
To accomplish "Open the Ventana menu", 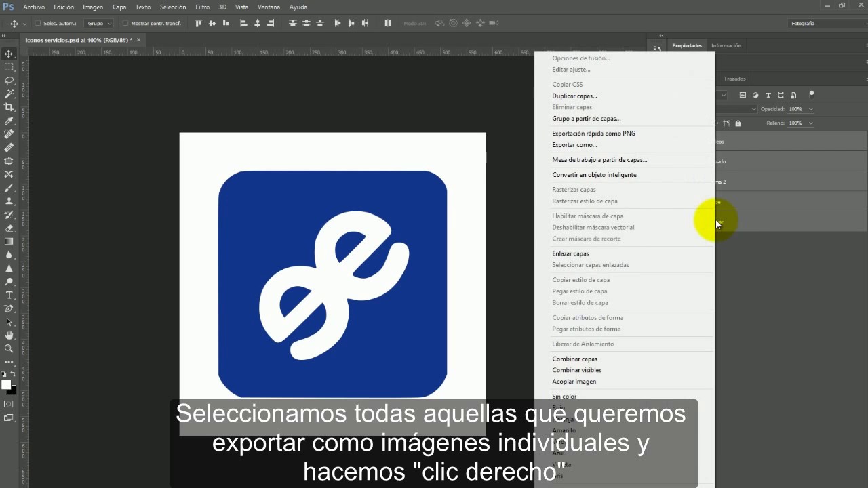I will (x=269, y=7).
